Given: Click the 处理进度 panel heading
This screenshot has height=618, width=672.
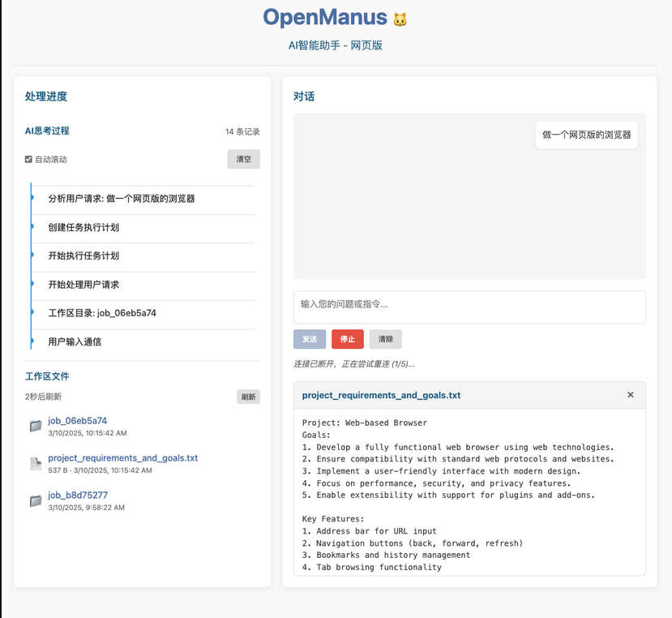Looking at the screenshot, I should point(46,96).
